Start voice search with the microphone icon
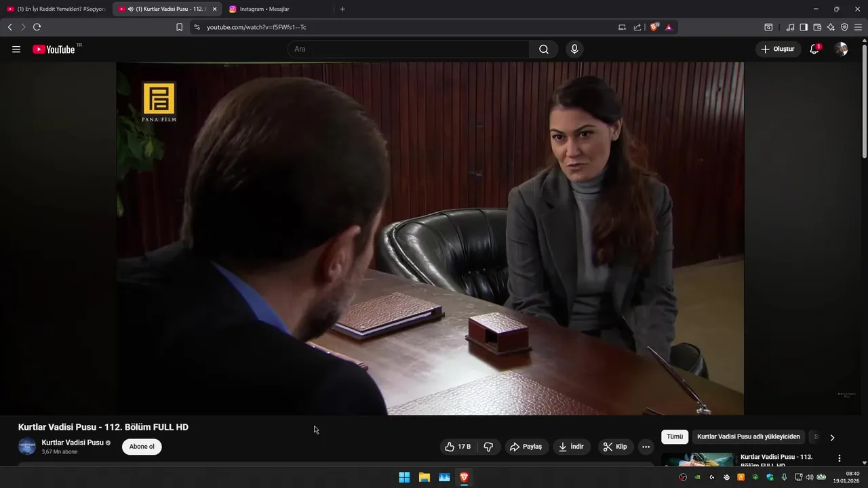This screenshot has height=488, width=868. [x=574, y=49]
